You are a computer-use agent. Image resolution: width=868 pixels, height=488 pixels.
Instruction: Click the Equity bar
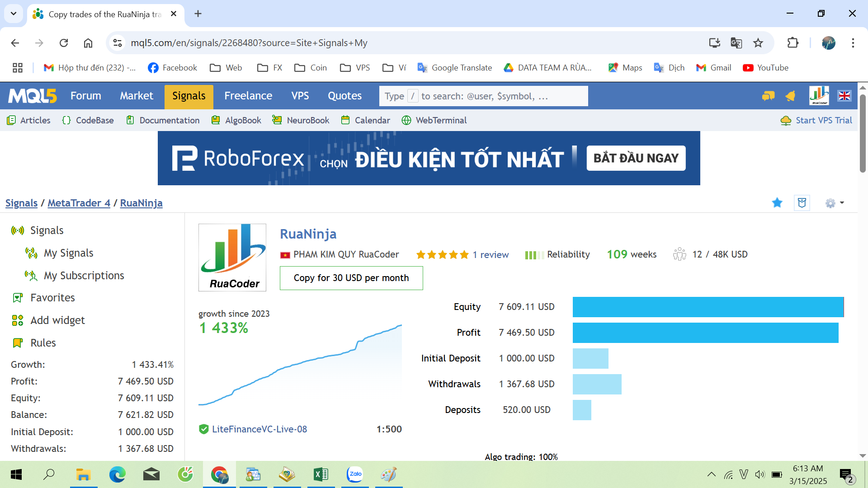(708, 307)
